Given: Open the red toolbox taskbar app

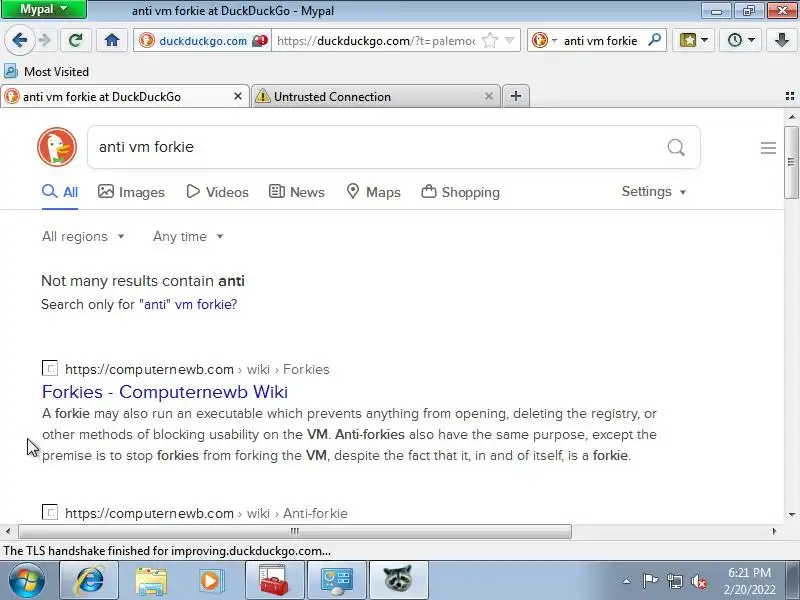Looking at the screenshot, I should point(274,581).
